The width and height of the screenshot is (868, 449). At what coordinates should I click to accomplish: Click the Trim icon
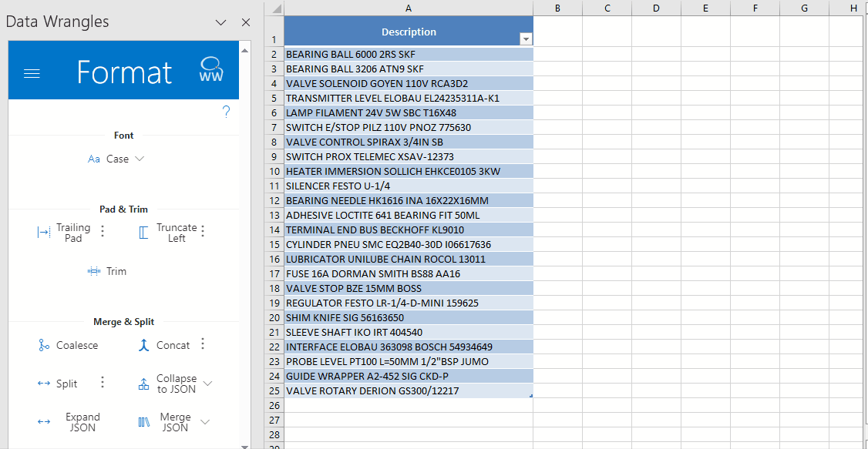click(x=94, y=271)
